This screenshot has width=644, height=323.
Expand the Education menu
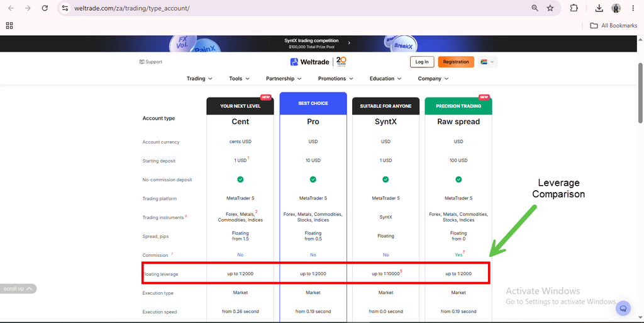pyautogui.click(x=386, y=79)
